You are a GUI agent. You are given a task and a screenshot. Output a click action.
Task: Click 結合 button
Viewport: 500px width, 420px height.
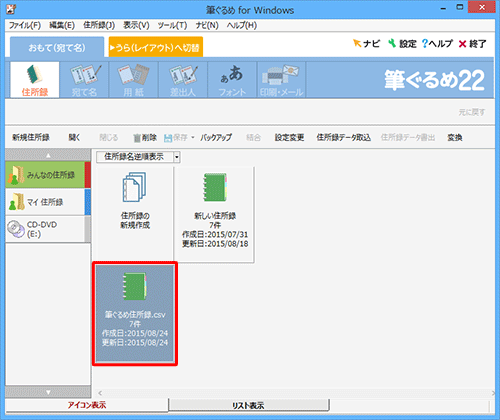253,137
